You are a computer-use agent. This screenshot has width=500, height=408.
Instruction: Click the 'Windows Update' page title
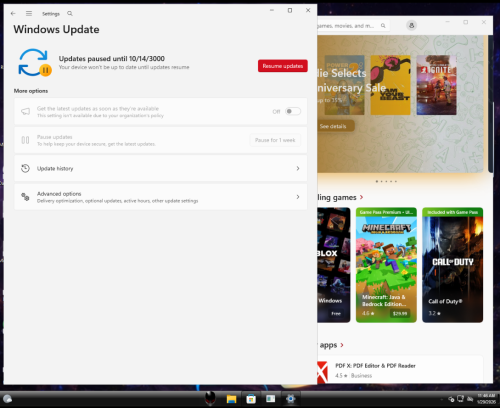(56, 29)
